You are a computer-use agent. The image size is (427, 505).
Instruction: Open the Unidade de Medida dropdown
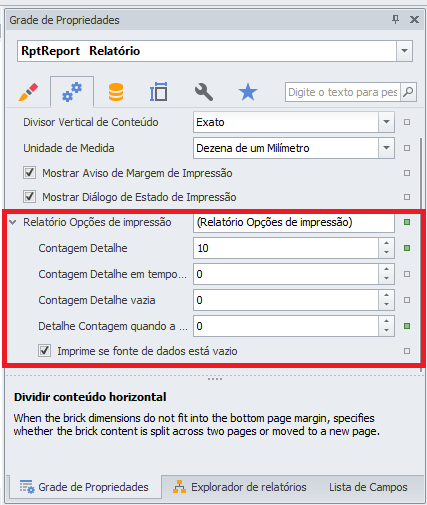386,148
